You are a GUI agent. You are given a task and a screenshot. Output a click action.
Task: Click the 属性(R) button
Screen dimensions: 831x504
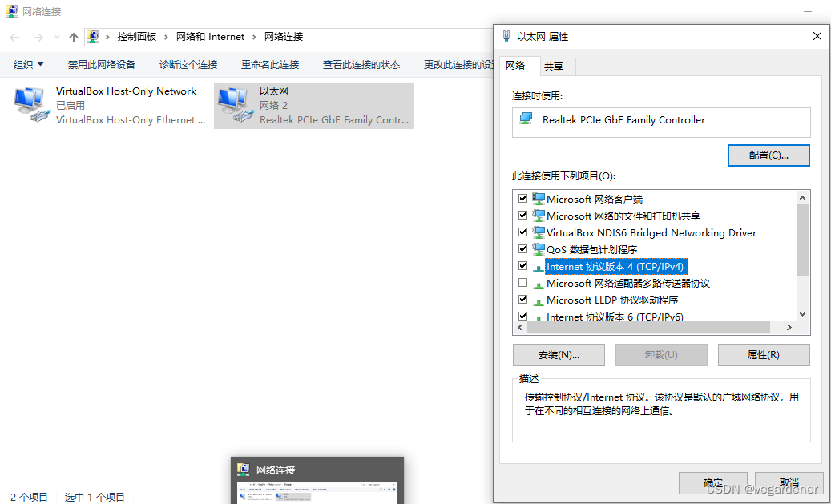(764, 354)
